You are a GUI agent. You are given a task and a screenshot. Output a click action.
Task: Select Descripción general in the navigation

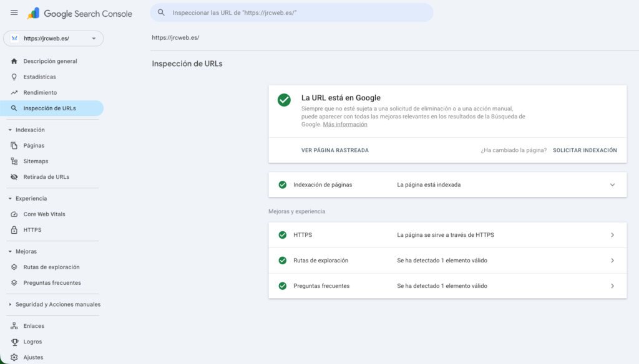[51, 61]
